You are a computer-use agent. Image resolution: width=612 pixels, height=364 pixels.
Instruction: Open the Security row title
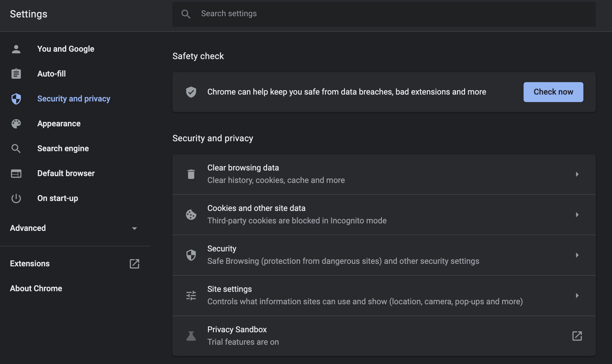[222, 249]
